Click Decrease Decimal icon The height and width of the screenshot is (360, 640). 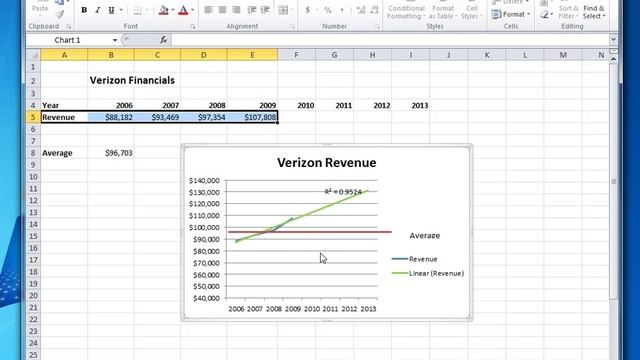[374, 9]
